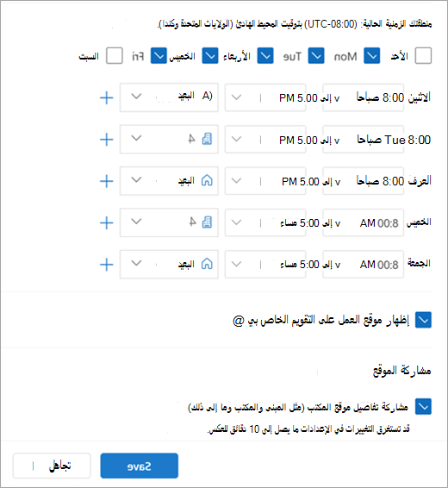The height and width of the screenshot is (488, 448).
Task: Uncheck the Mon workday checkbox
Action: [x=372, y=56]
